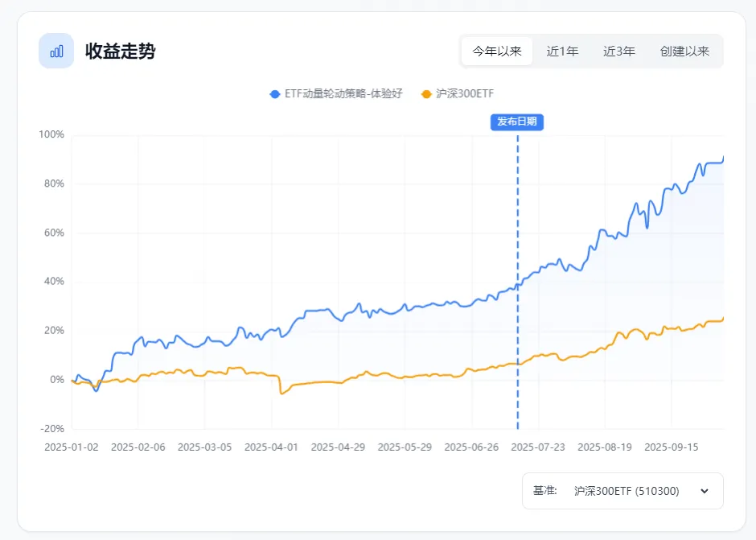
Task: Toggle the 沪深300ETF legend label
Action: (465, 94)
